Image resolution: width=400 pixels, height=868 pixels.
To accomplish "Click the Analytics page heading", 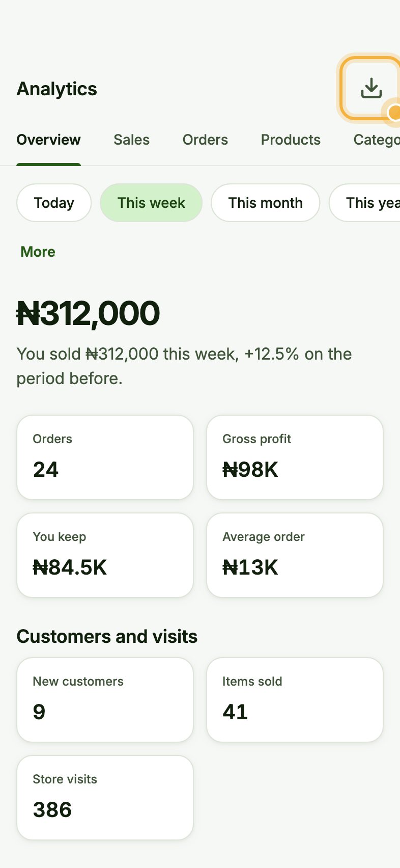I will point(57,89).
